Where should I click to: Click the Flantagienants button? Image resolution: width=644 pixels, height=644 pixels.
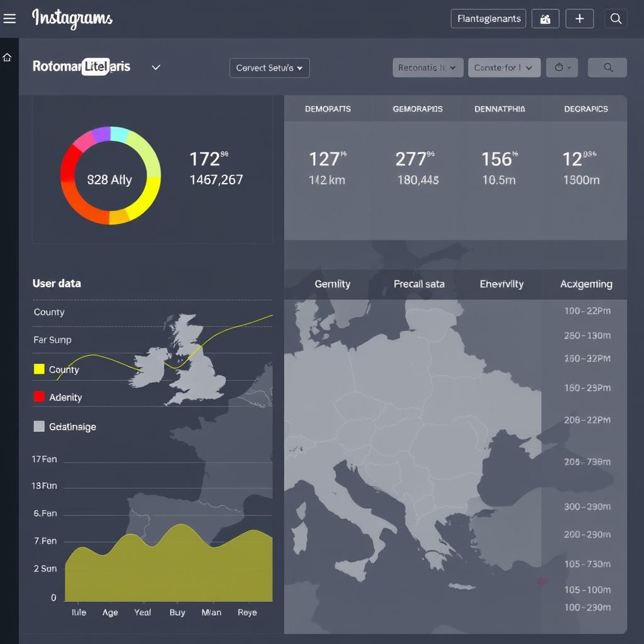pyautogui.click(x=488, y=18)
